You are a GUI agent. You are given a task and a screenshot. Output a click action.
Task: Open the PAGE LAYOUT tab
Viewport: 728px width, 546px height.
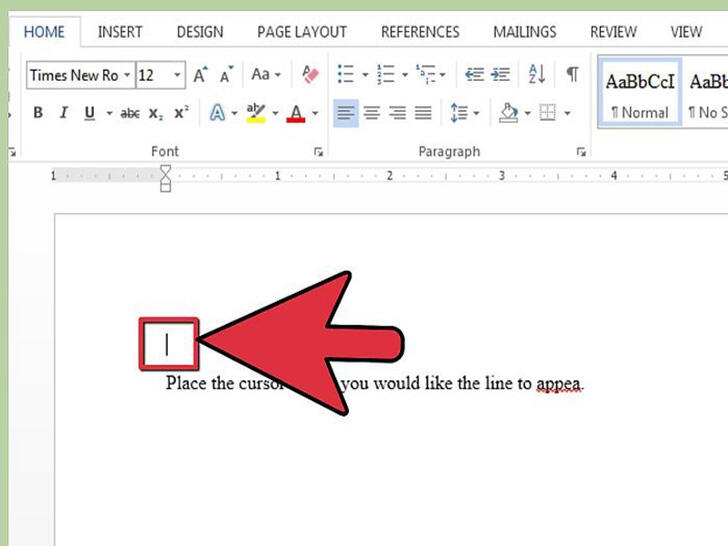pos(302,32)
